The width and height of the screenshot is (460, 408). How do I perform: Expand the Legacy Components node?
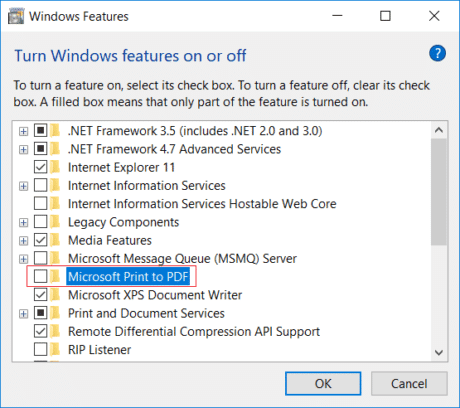23,223
